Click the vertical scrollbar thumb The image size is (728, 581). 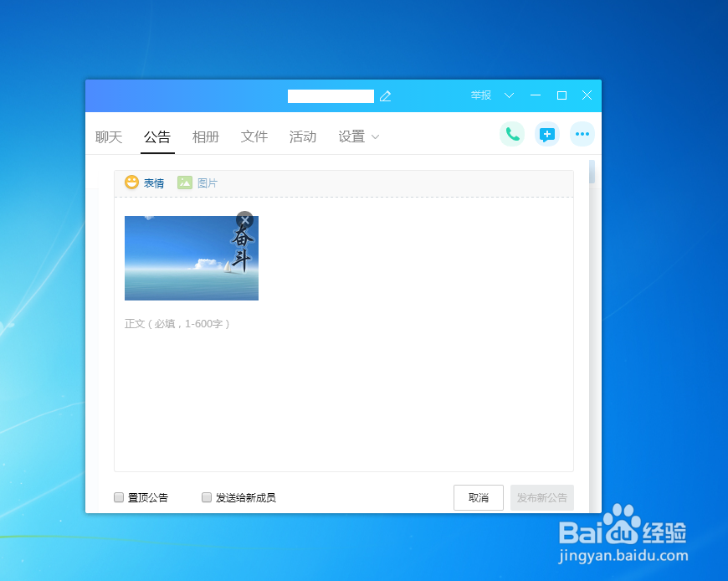click(x=592, y=172)
